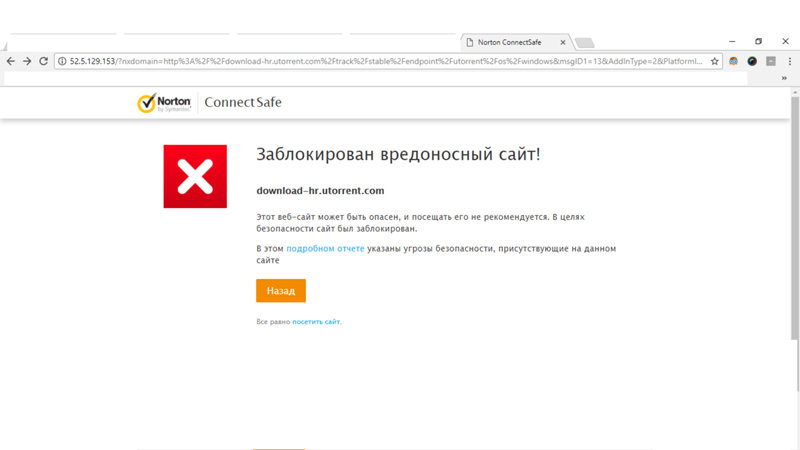The width and height of the screenshot is (800, 450).
Task: Open Chrome's three-dot menu
Action: [x=790, y=61]
